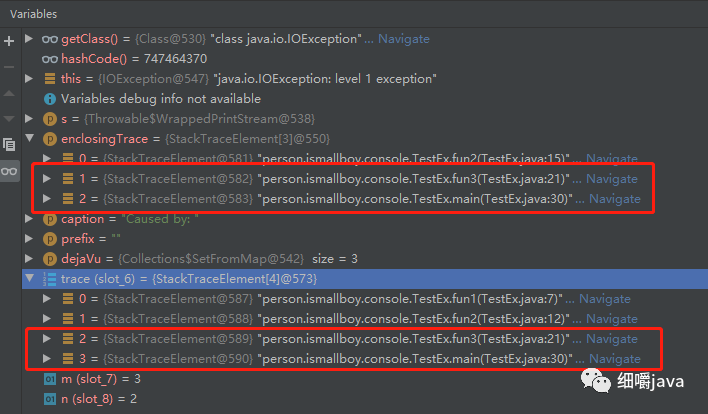
Task: Move watch down with the down arrow
Action: 10,118
